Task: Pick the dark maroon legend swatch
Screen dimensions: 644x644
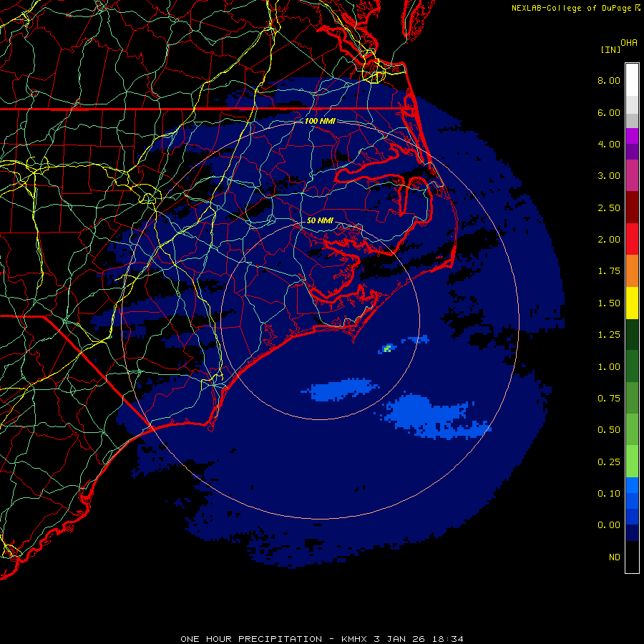Action: (632, 208)
